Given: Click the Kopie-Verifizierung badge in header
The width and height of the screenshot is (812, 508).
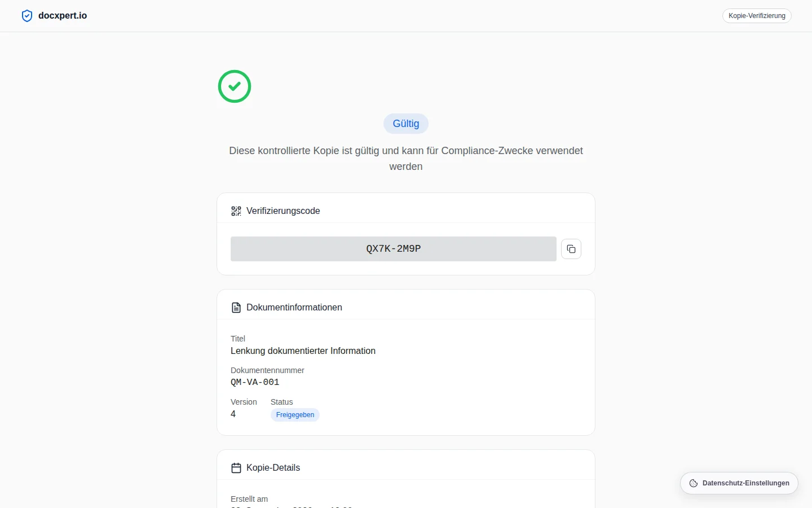Looking at the screenshot, I should point(757,16).
